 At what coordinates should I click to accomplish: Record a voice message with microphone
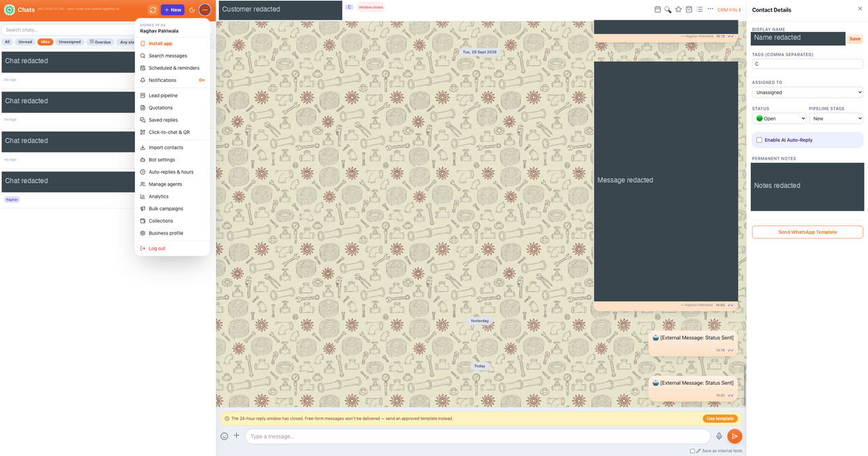coord(719,436)
